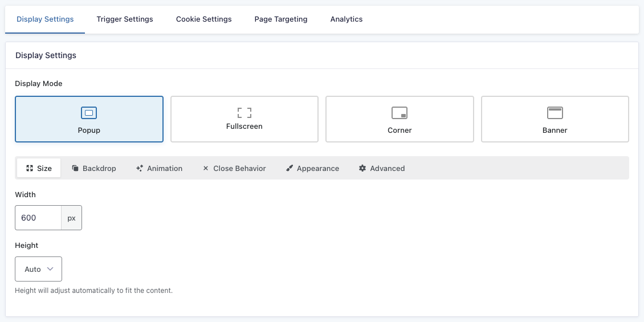The image size is (644, 322).
Task: Switch to the Trigger Settings tab
Action: [x=125, y=19]
